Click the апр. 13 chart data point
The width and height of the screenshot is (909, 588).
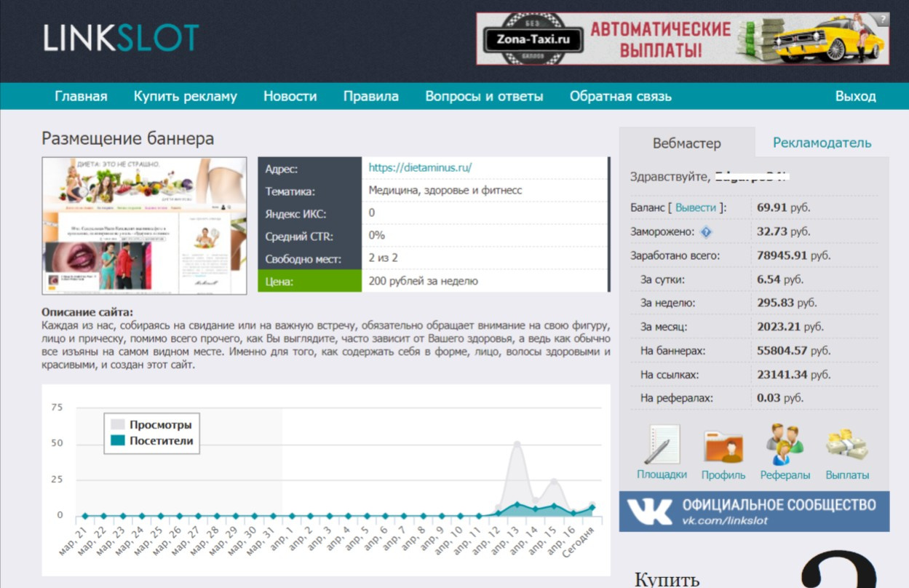517,504
